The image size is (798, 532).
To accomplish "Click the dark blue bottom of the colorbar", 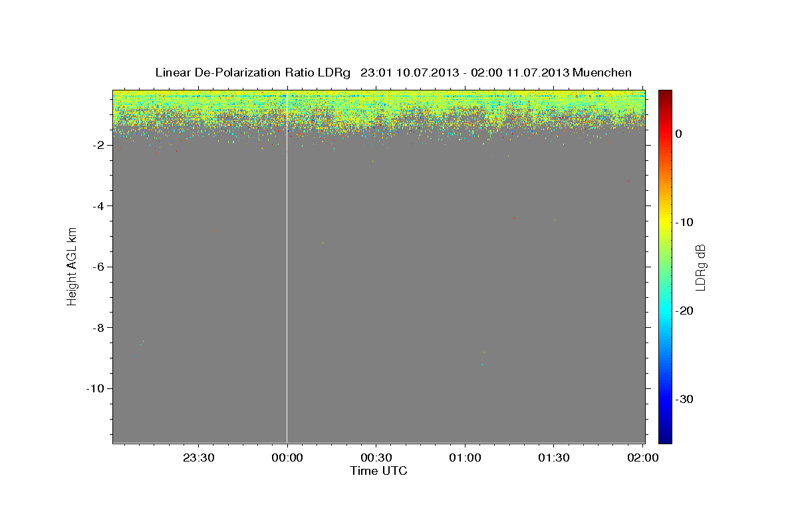I will point(665,438).
